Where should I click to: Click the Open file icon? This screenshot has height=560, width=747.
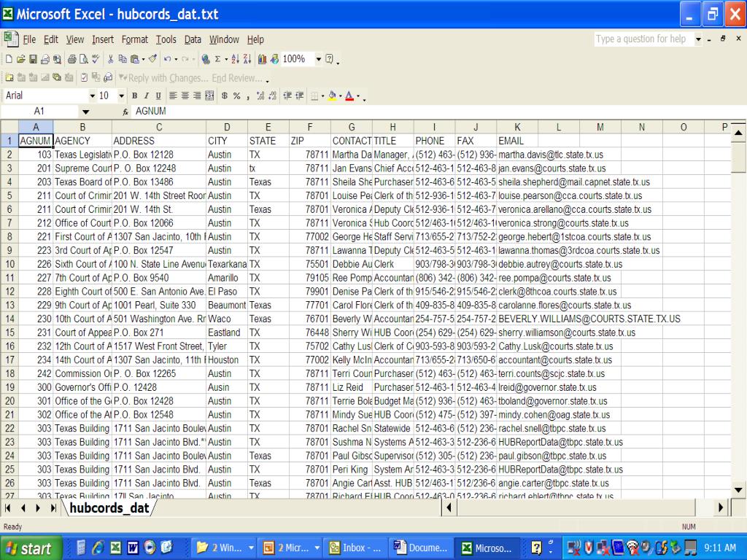coord(20,59)
